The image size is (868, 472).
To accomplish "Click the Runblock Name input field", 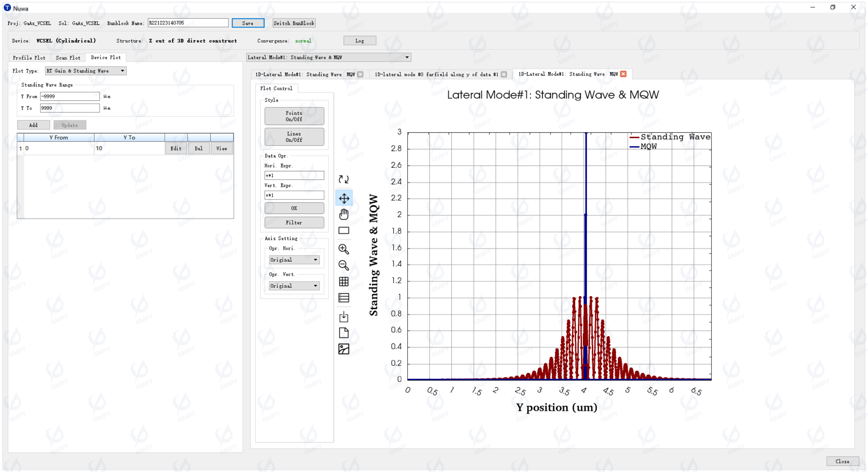I will point(188,23).
